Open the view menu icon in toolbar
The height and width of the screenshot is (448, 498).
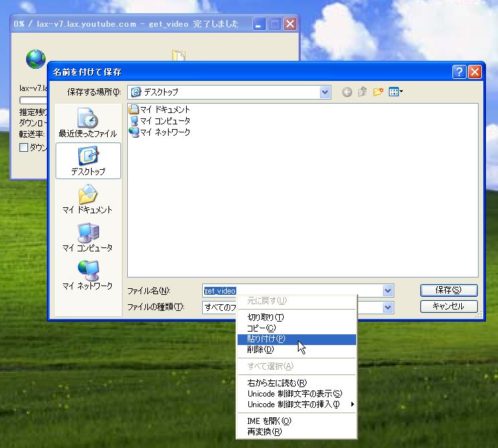396,92
